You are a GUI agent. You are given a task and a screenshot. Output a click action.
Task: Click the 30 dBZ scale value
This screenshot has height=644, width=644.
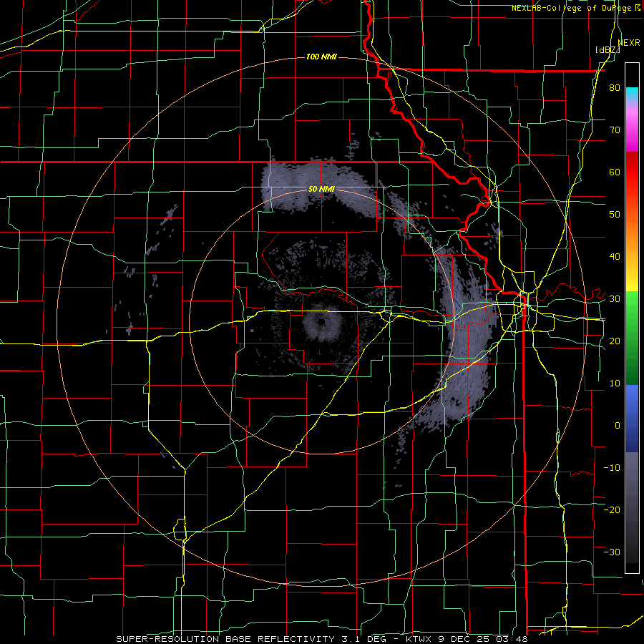click(x=615, y=299)
